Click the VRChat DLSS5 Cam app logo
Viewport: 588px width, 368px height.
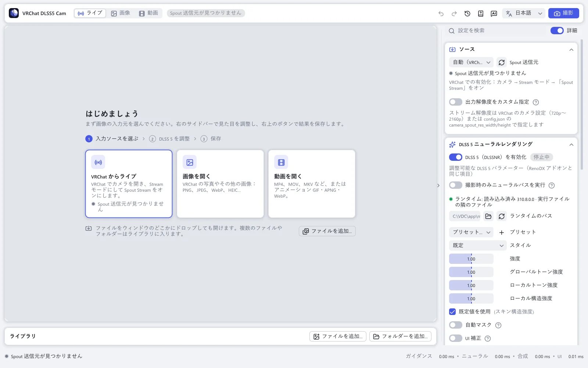14,13
